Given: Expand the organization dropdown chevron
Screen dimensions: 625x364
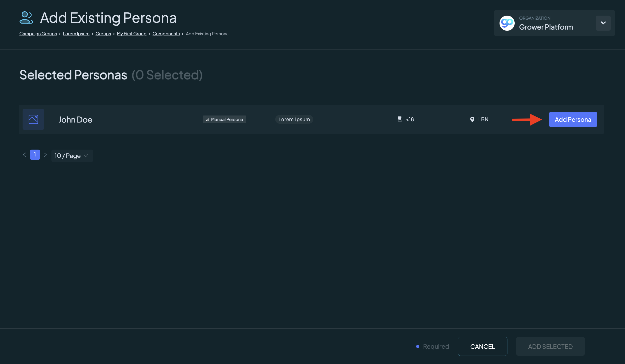Looking at the screenshot, I should tap(603, 23).
